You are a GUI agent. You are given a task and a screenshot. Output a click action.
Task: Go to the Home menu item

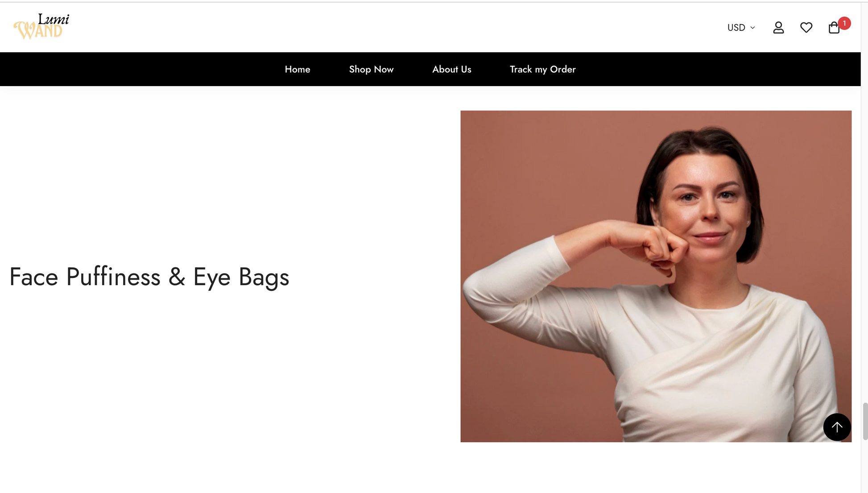[x=298, y=69]
